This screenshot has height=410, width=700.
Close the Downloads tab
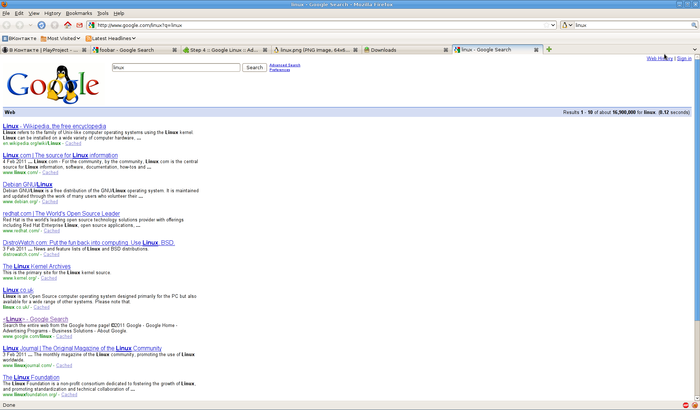(446, 50)
